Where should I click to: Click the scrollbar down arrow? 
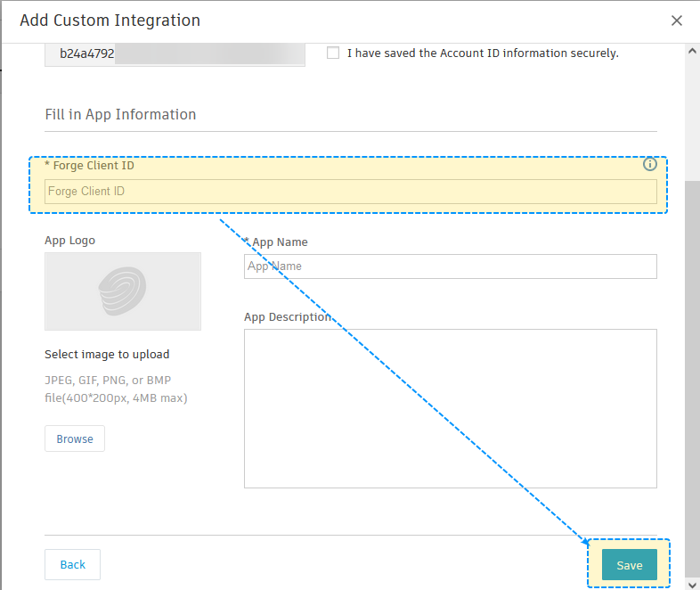click(x=692, y=583)
